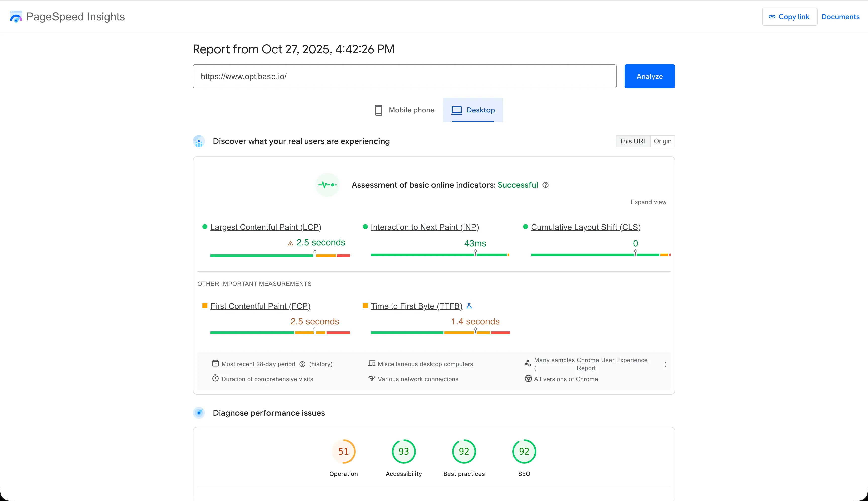Click the PageSpeed Insights logo icon
This screenshot has height=501, width=868.
click(x=16, y=17)
